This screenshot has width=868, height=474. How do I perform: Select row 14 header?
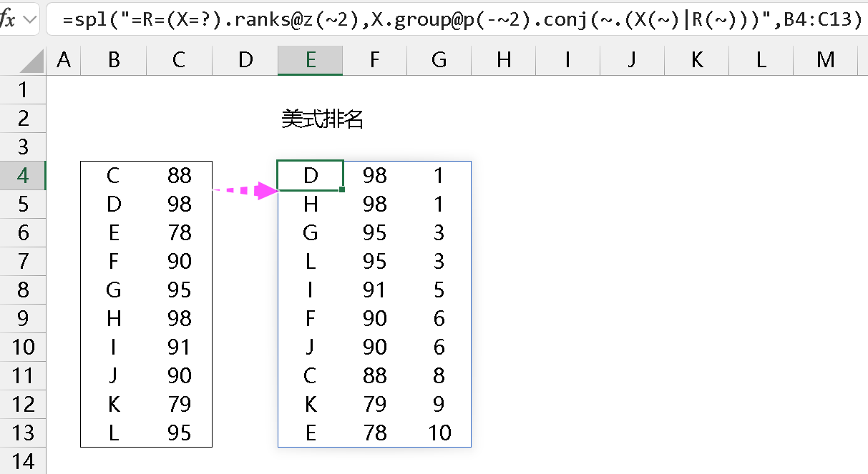coord(23,461)
